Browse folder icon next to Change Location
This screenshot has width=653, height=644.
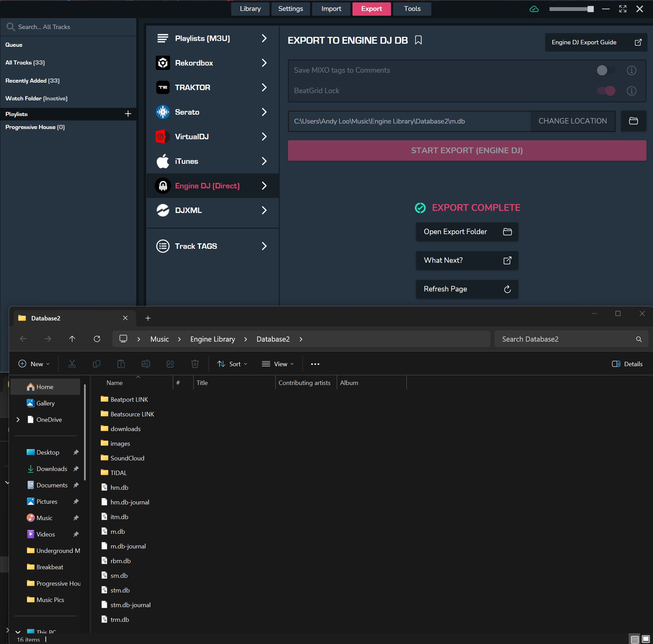click(634, 121)
